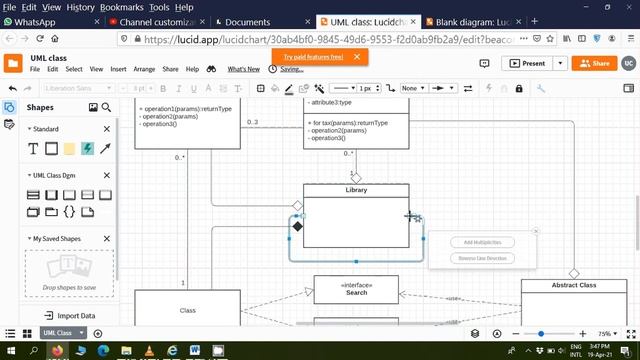The width and height of the screenshot is (640, 360).
Task: Close the Try paid features banner
Action: pyautogui.click(x=357, y=57)
